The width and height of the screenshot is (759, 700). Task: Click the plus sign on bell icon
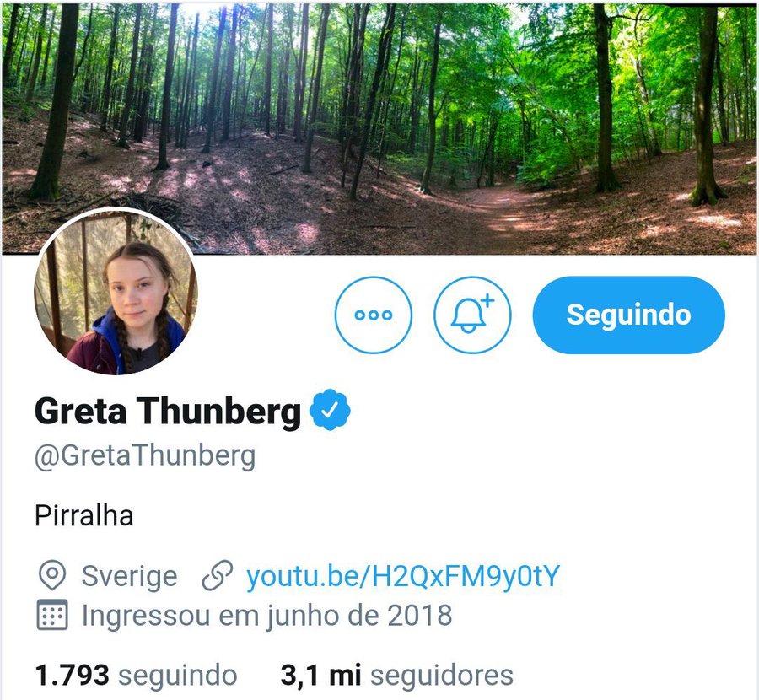coord(487,300)
